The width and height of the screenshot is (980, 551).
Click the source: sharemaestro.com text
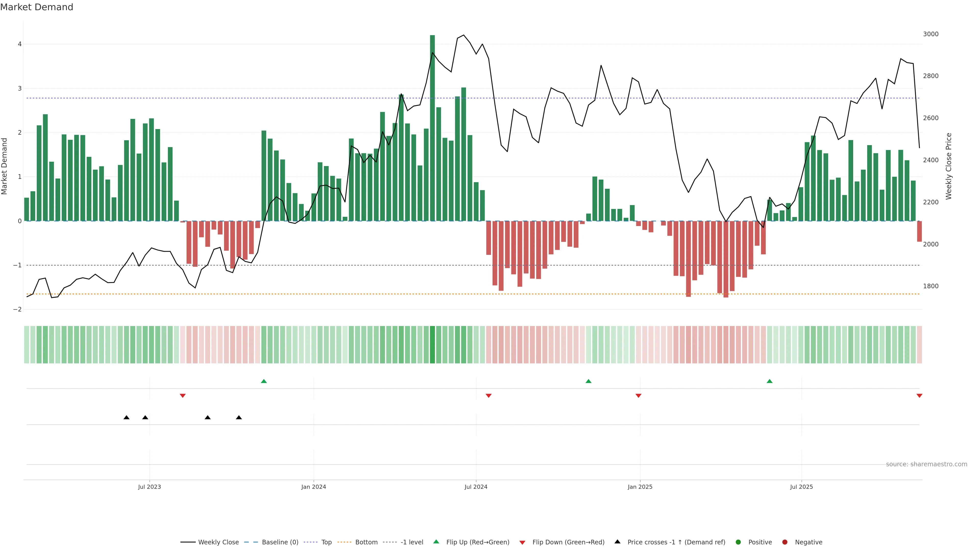[926, 464]
